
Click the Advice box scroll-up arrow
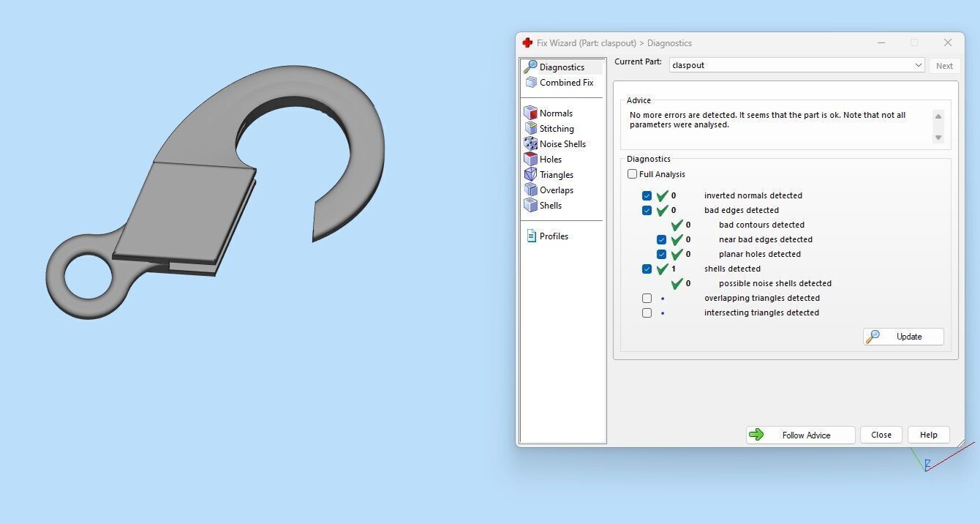click(938, 116)
